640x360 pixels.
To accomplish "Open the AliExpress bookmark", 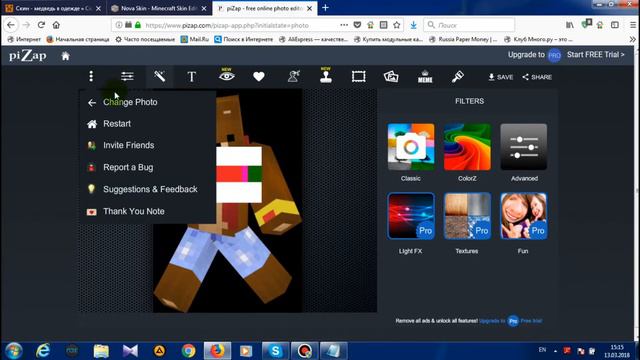I will (313, 40).
